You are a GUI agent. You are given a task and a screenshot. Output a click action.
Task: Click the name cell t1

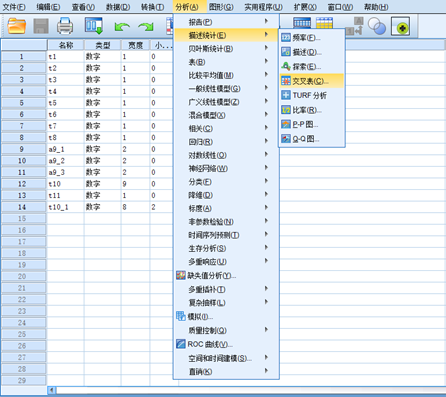click(x=66, y=56)
